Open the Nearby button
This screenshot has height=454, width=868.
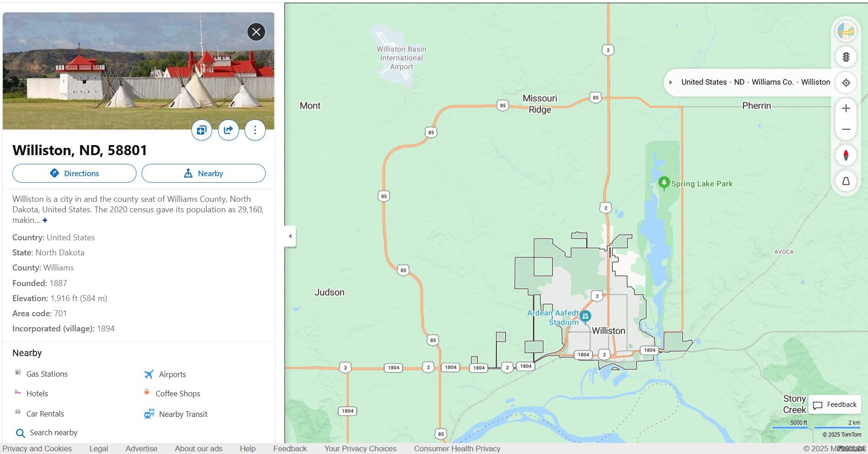click(203, 173)
